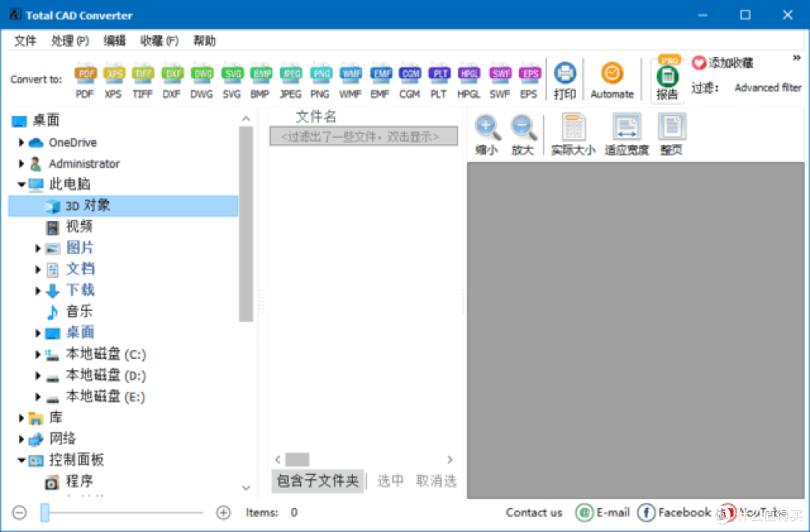Open the E-mail contact link
Viewport: 810px width, 532px height.
point(602,513)
